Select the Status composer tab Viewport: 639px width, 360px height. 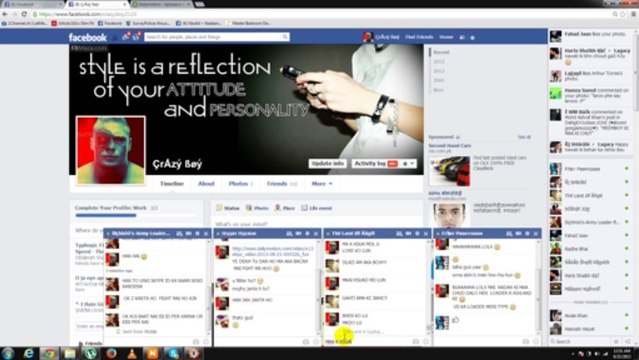(228, 208)
